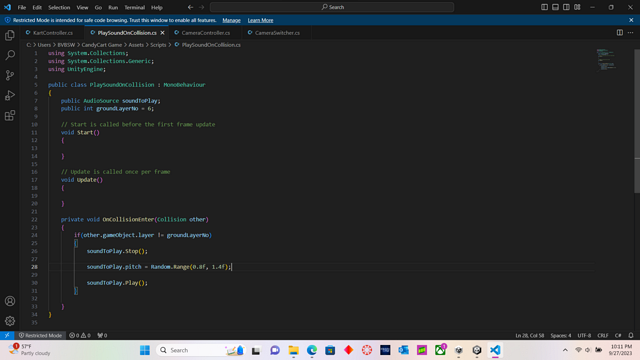Viewport: 640px width, 360px height.
Task: Close the Restricted Mode banner
Action: [x=631, y=20]
